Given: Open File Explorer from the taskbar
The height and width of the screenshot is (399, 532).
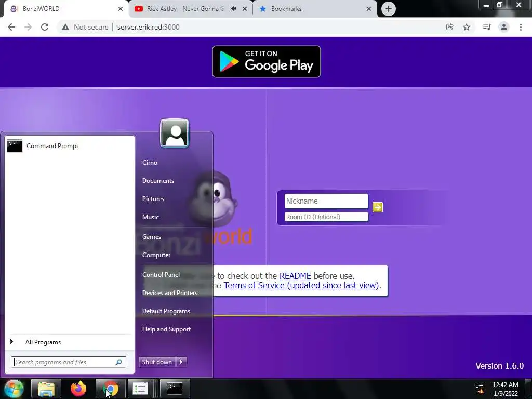Looking at the screenshot, I should point(46,389).
